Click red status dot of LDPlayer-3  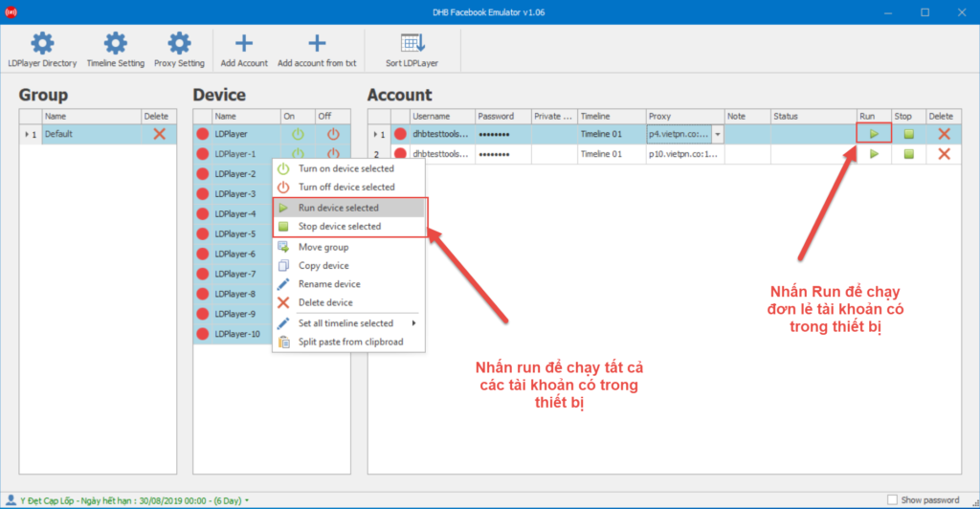click(203, 193)
